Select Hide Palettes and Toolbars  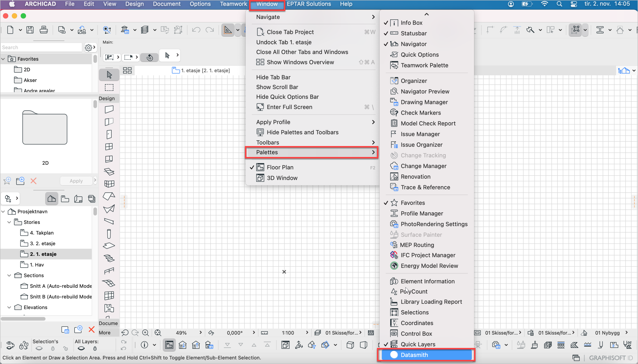click(x=302, y=132)
